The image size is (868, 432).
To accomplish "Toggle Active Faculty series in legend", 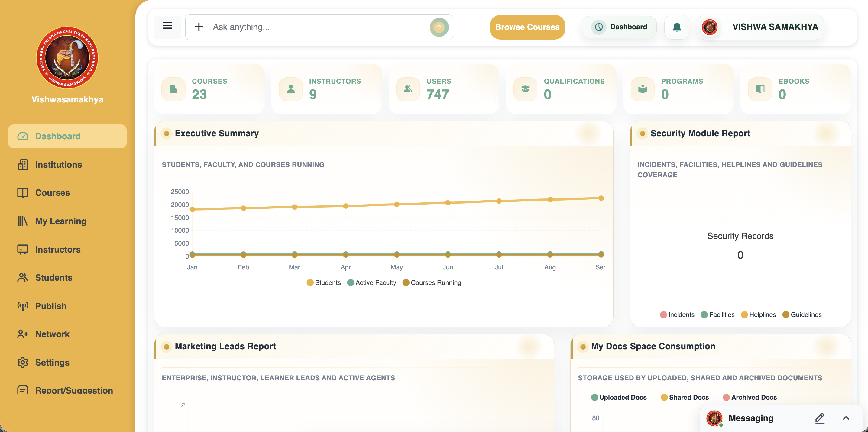I will (372, 282).
